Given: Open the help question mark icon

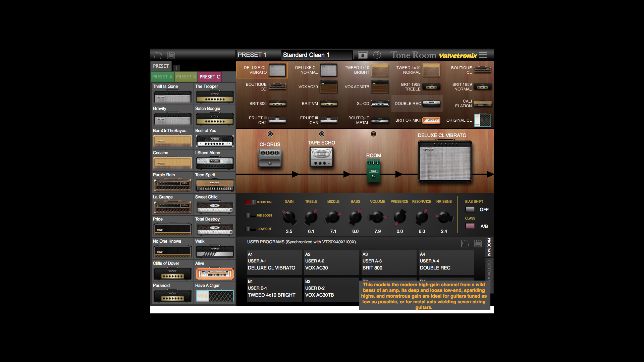Looking at the screenshot, I should tap(377, 55).
